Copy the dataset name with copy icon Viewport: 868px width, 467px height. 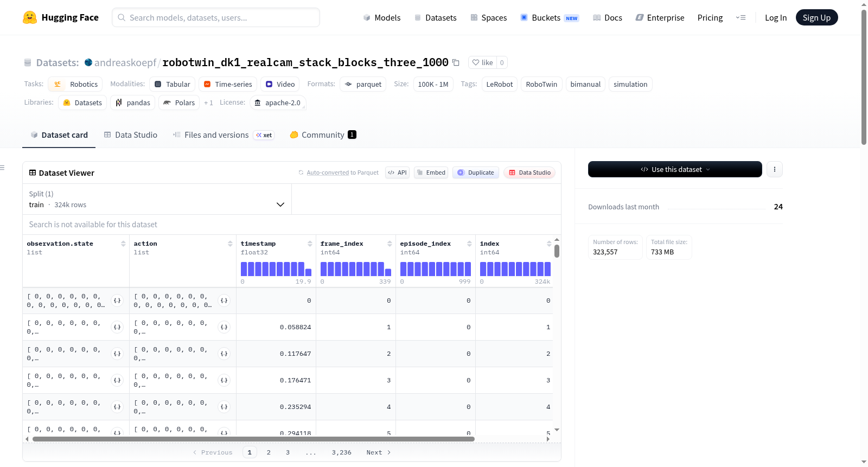tap(456, 62)
